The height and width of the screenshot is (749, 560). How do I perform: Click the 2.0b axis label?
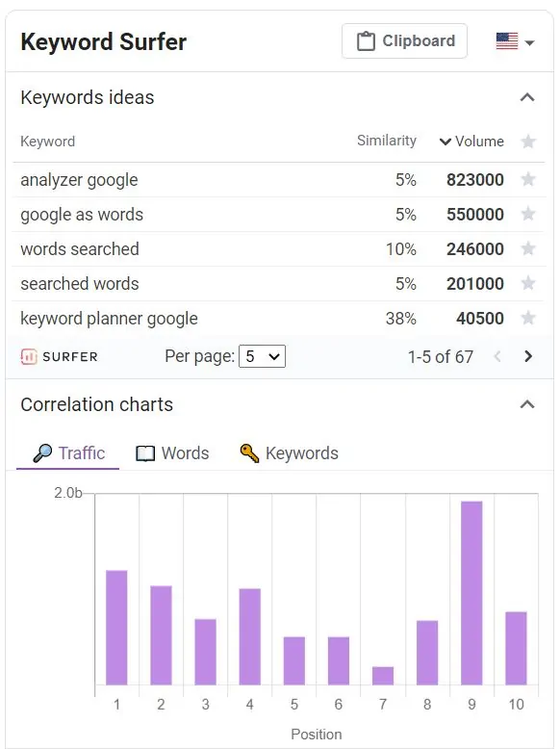pos(67,493)
